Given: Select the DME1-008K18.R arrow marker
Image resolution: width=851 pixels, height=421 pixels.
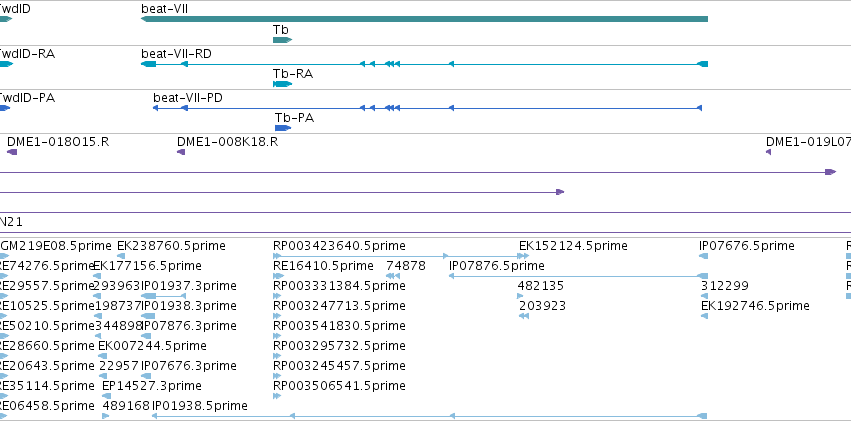Looking at the screenshot, I should [x=181, y=152].
